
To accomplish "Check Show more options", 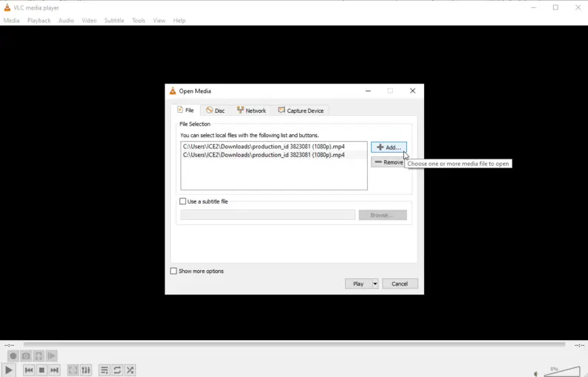I will [174, 271].
